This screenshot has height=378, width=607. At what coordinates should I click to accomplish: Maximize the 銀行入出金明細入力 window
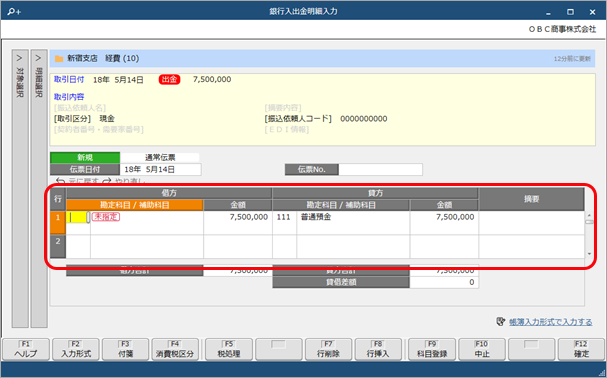click(x=570, y=12)
